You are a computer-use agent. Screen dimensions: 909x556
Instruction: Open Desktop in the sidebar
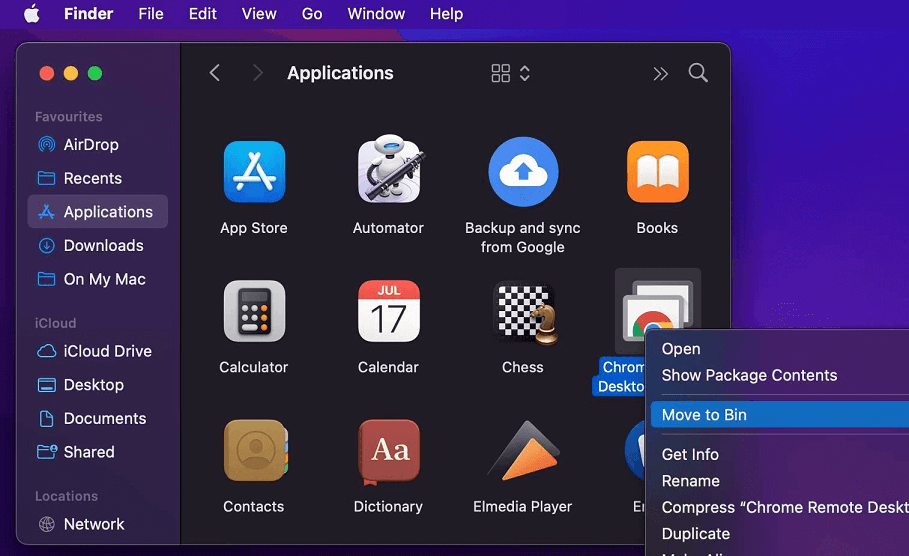click(97, 384)
